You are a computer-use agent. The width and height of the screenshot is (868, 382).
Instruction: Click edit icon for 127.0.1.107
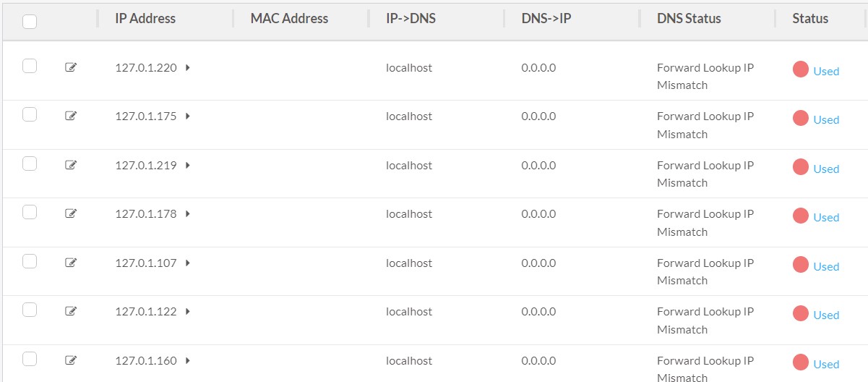pos(71,263)
